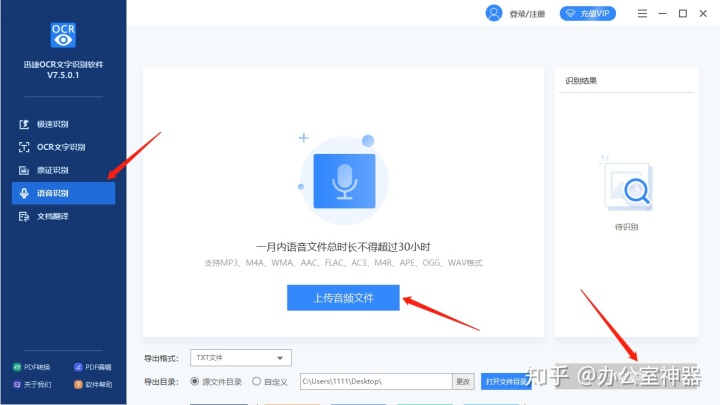Screen dimensions: 720x405
Task: Select 语音识别 in the sidebar
Action: click(x=63, y=193)
